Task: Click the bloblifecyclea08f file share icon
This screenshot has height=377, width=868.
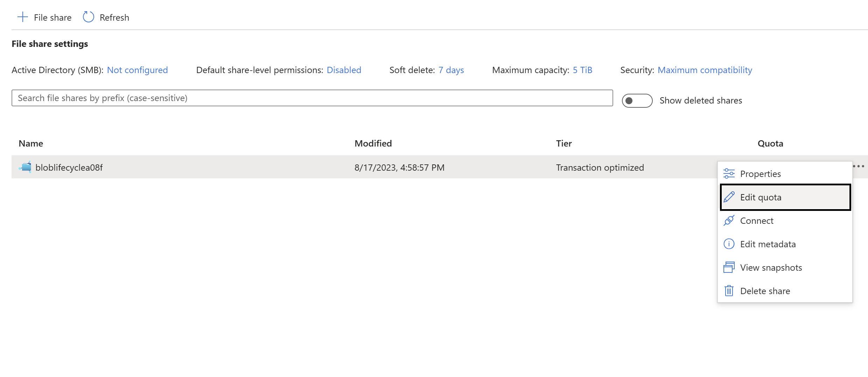Action: [25, 167]
